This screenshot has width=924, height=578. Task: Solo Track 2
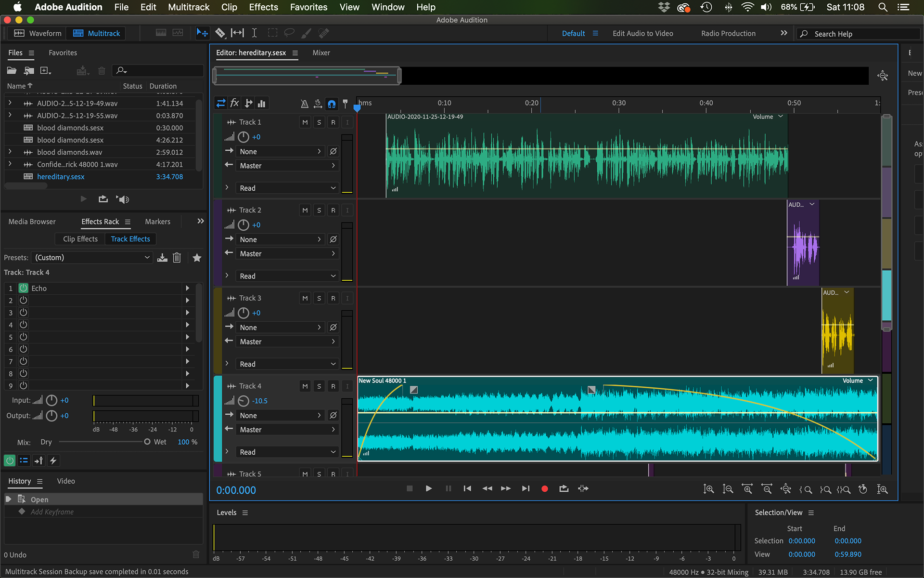point(319,210)
